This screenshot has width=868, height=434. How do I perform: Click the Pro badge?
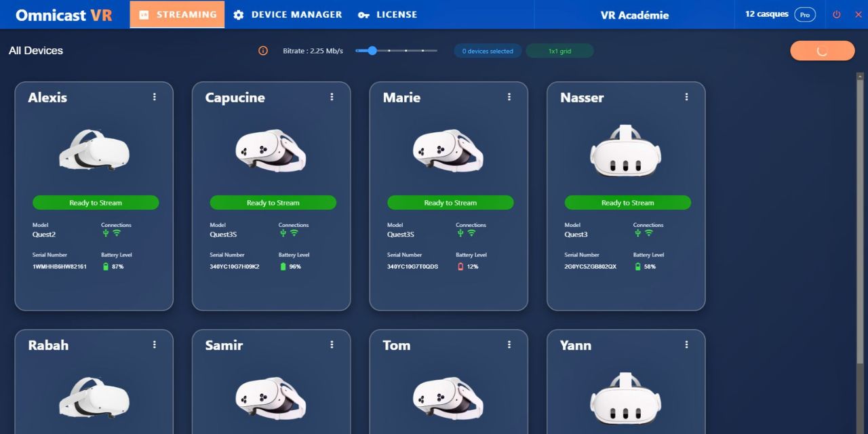pyautogui.click(x=805, y=14)
